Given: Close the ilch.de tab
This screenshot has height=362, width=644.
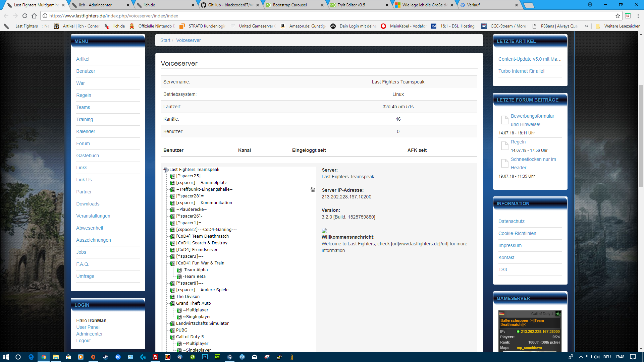Looking at the screenshot, I should coord(193,5).
